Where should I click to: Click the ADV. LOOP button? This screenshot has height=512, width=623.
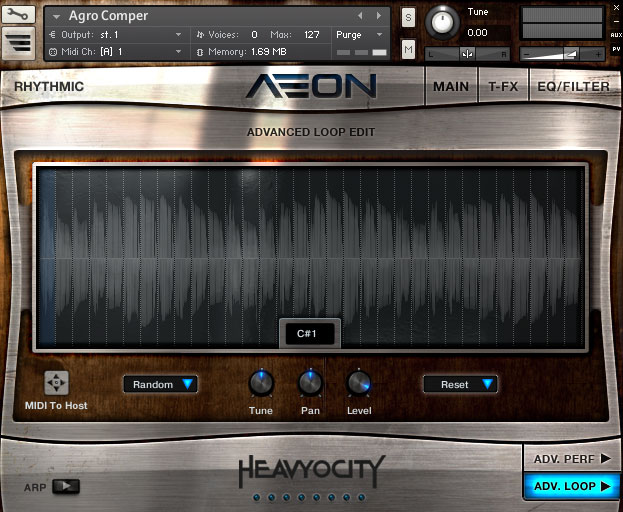point(571,487)
